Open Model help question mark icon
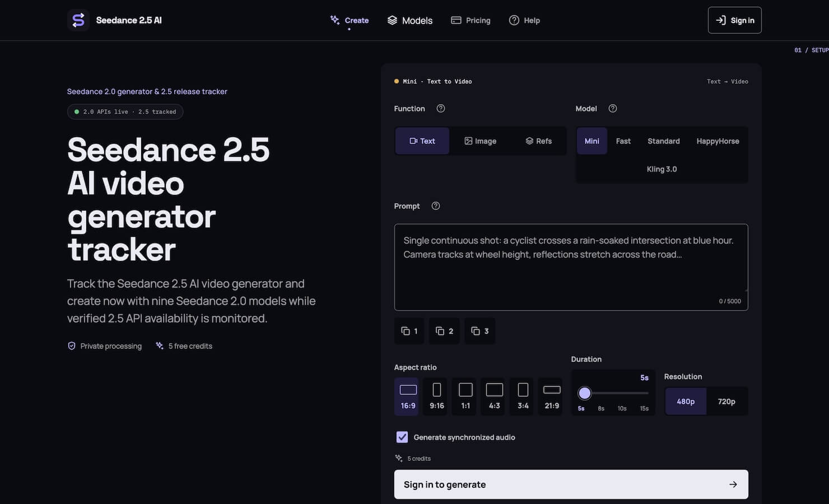 613,109
